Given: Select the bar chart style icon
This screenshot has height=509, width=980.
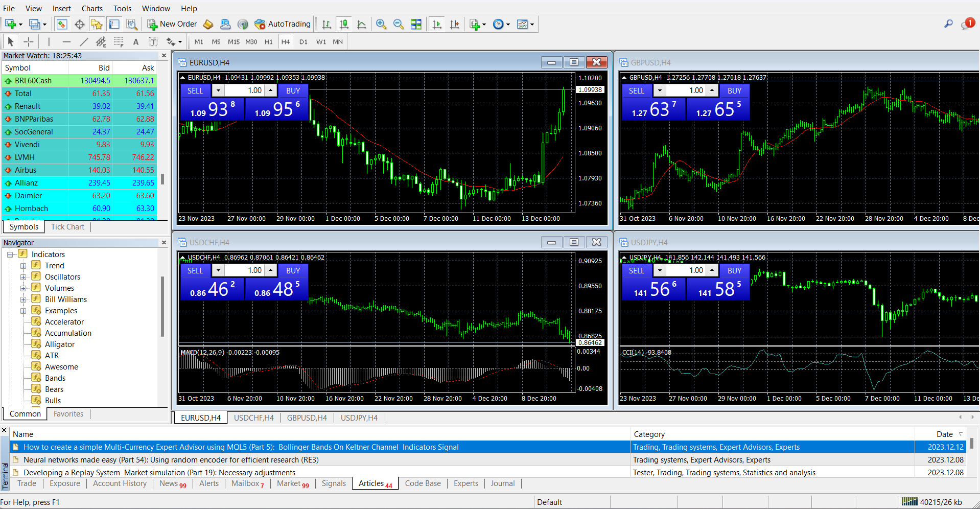Looking at the screenshot, I should pos(327,24).
